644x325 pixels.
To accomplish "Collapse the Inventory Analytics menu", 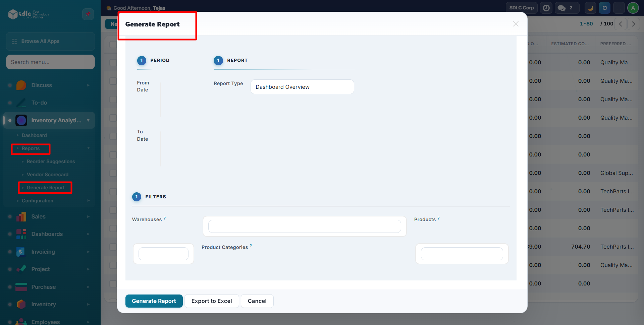I will click(x=88, y=121).
